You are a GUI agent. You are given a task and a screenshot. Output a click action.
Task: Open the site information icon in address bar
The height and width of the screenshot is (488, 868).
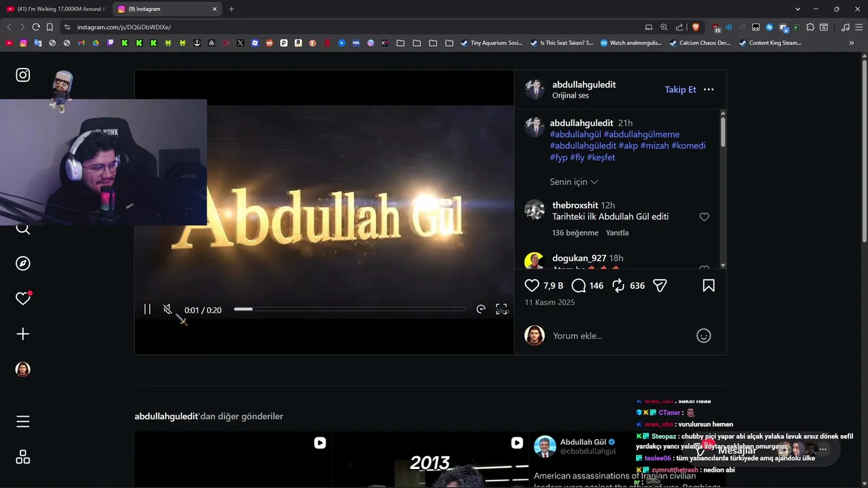tap(66, 27)
